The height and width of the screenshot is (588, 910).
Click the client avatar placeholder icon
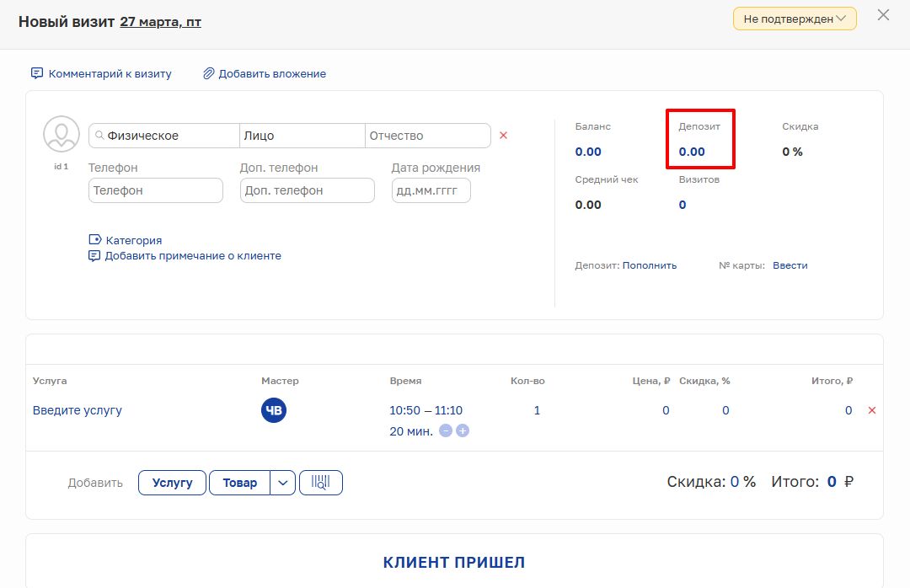(62, 135)
